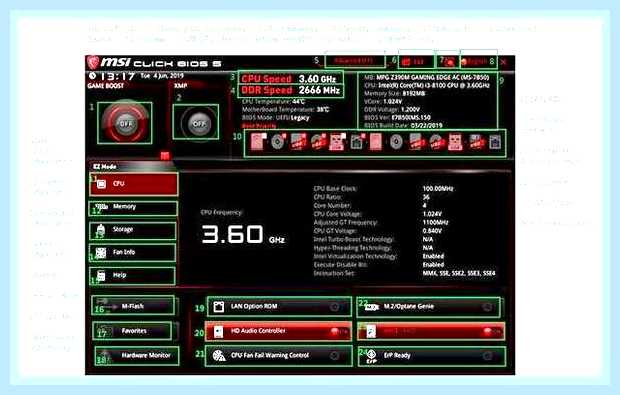Click the MSI dragon shield logo
The height and width of the screenshot is (395, 620).
93,62
